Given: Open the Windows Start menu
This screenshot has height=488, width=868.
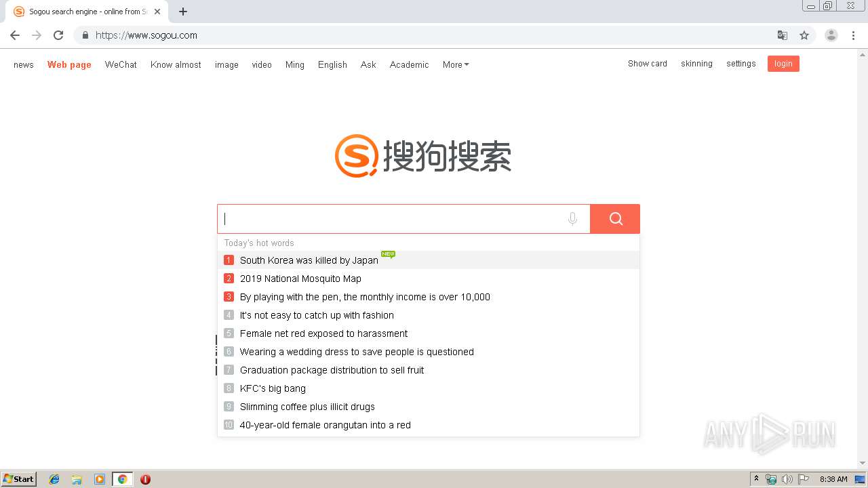Looking at the screenshot, I should pyautogui.click(x=18, y=479).
